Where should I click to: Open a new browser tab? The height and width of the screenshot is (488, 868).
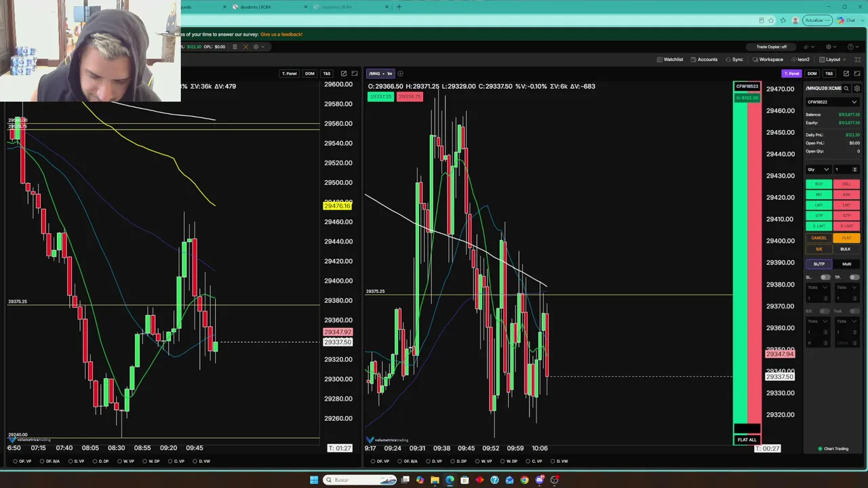pyautogui.click(x=399, y=7)
